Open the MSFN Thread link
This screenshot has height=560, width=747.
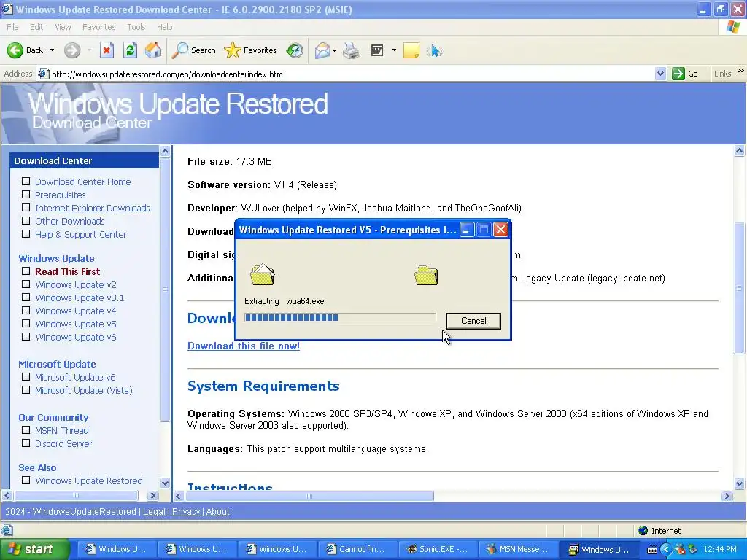[62, 430]
